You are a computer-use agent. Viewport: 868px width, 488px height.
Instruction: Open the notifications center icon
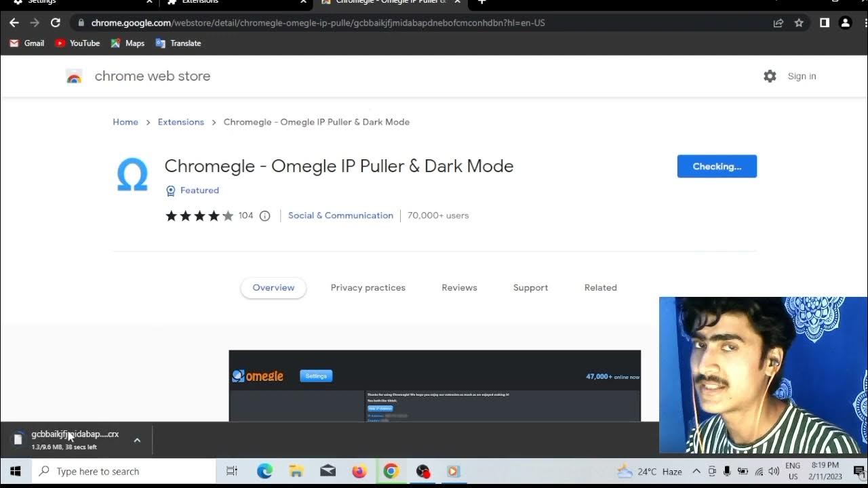[859, 471]
